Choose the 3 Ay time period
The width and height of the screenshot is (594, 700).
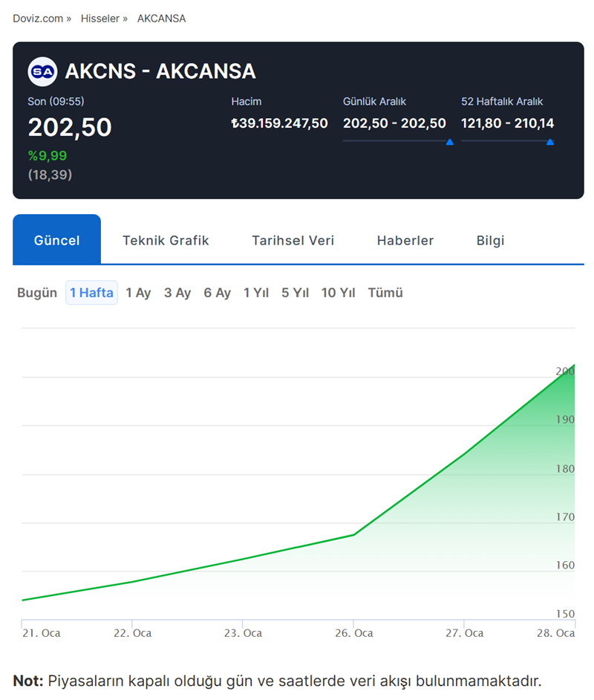177,293
